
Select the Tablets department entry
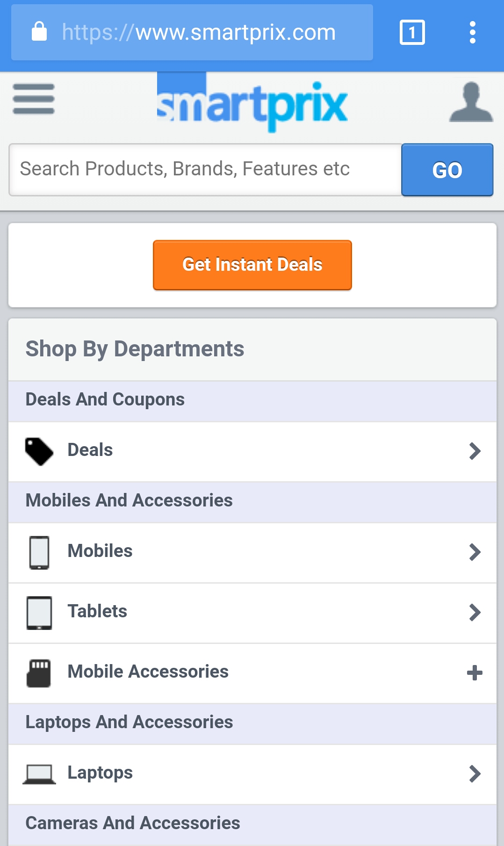[x=252, y=613]
